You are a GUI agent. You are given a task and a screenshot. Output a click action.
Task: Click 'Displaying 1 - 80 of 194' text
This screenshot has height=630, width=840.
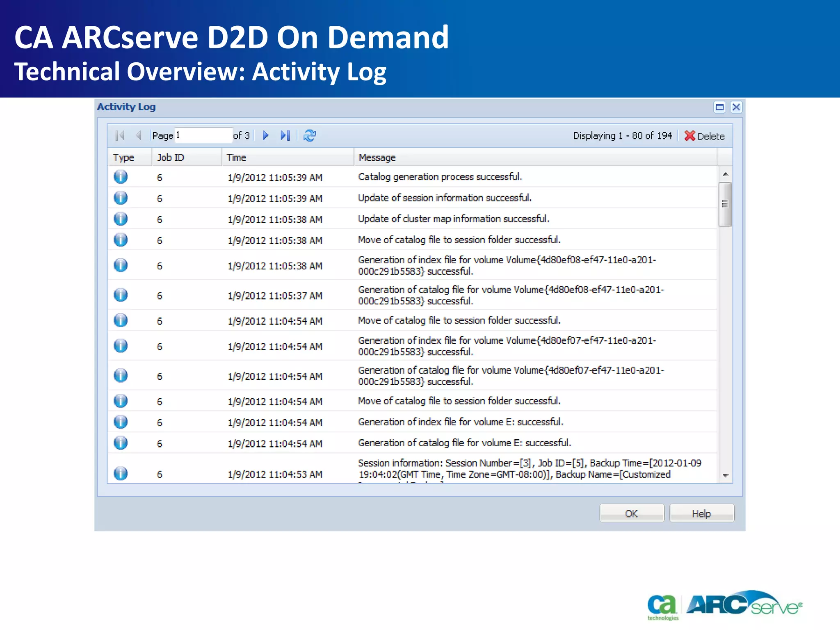pyautogui.click(x=623, y=136)
